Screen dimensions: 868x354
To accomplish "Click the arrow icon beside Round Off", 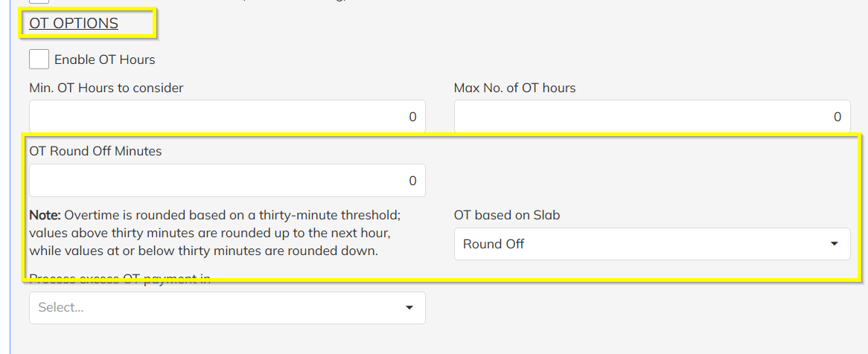I will coord(835,244).
